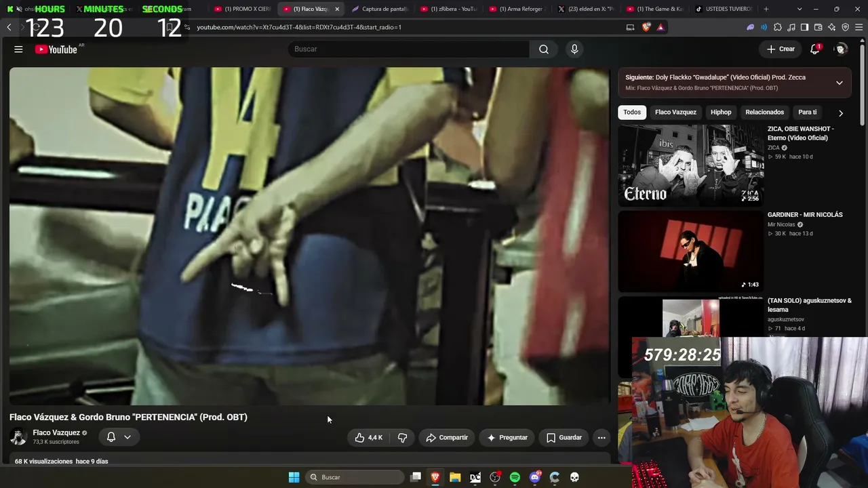Start voice search with the microphone
The width and height of the screenshot is (868, 488).
(x=574, y=49)
